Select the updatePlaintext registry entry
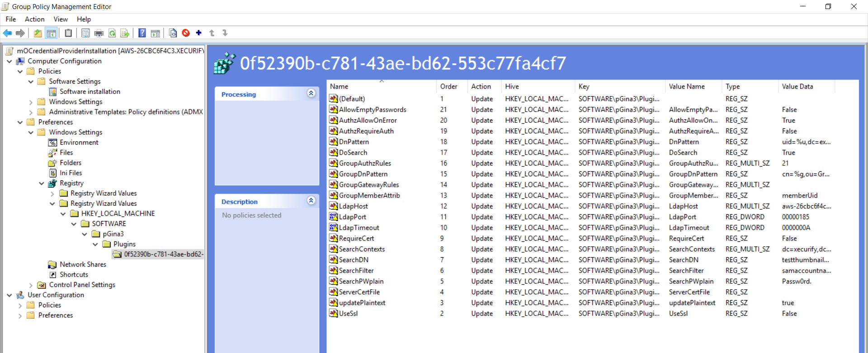This screenshot has height=353, width=868. [x=362, y=303]
